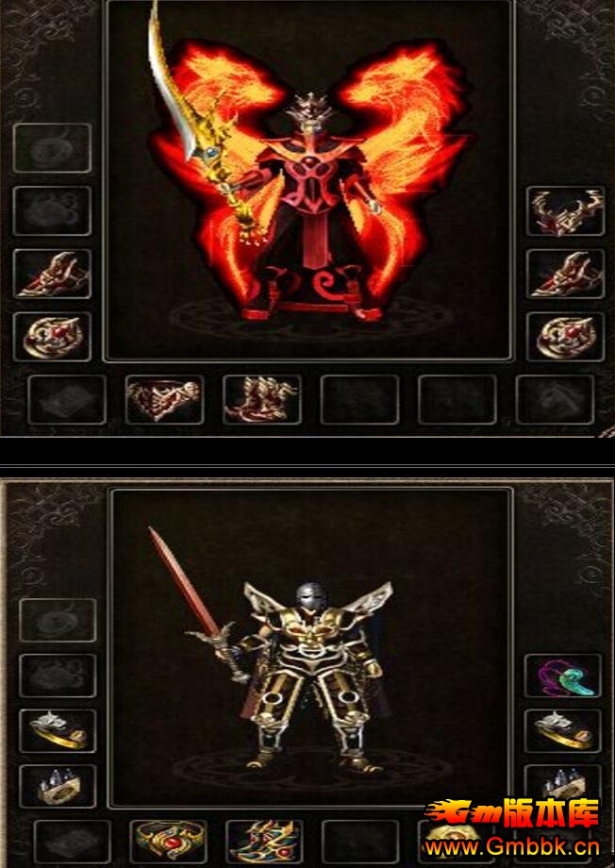Viewport: 615px width, 868px height.
Task: Select left-hand silver-gold bracelet beside knight
Action: pos(58,730)
